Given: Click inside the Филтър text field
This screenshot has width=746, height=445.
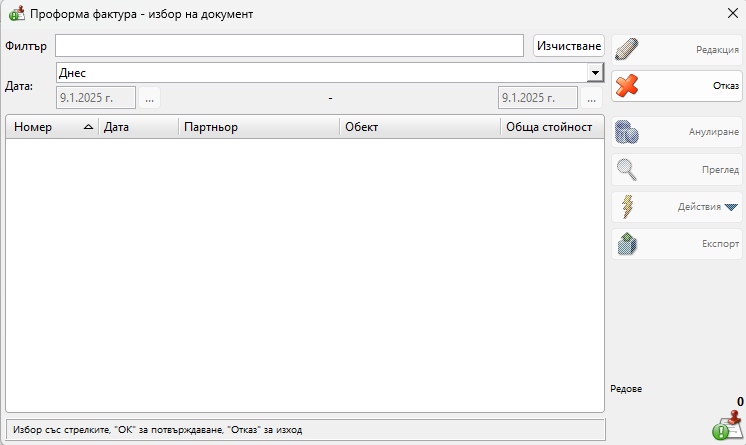Looking at the screenshot, I should 289,46.
